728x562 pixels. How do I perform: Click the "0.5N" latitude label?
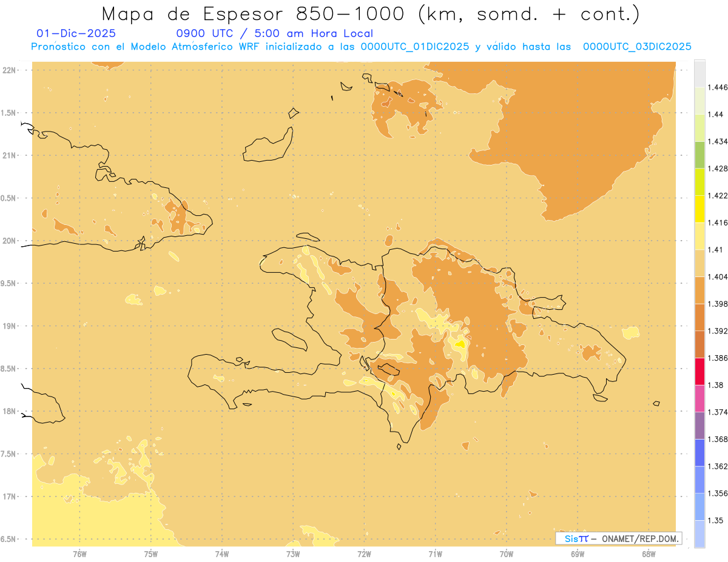click(9, 198)
